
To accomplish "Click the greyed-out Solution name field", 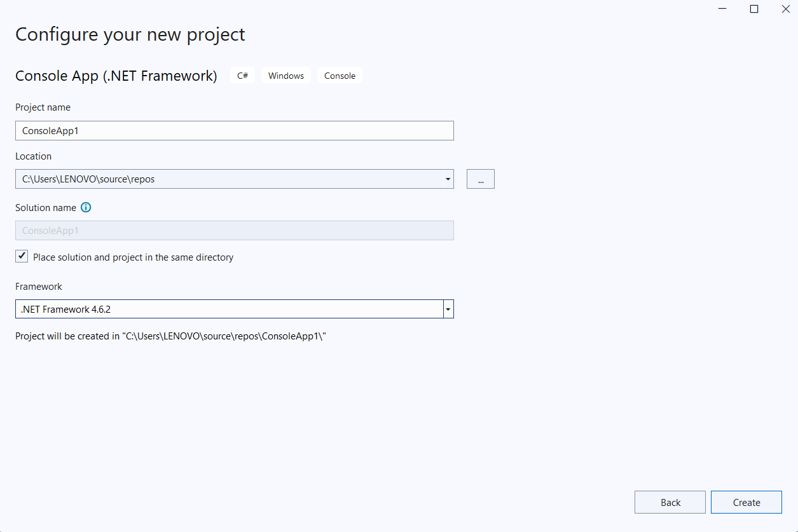I will click(x=234, y=231).
